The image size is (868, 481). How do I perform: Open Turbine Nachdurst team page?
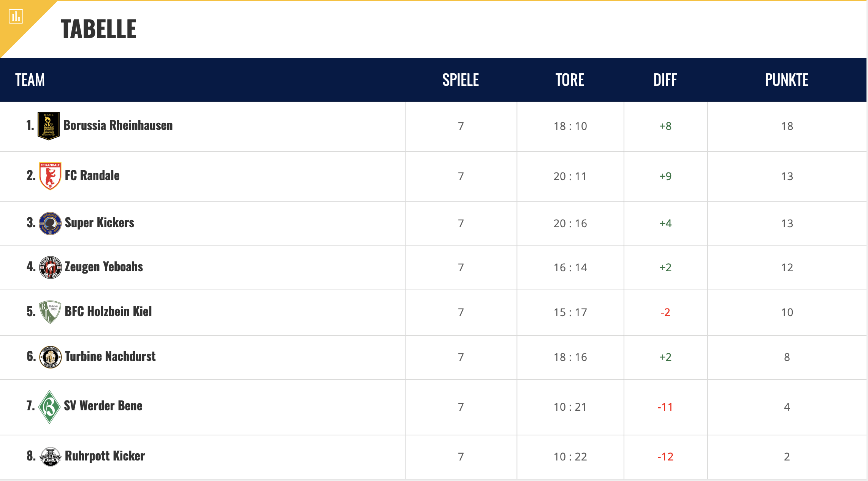pyautogui.click(x=110, y=356)
